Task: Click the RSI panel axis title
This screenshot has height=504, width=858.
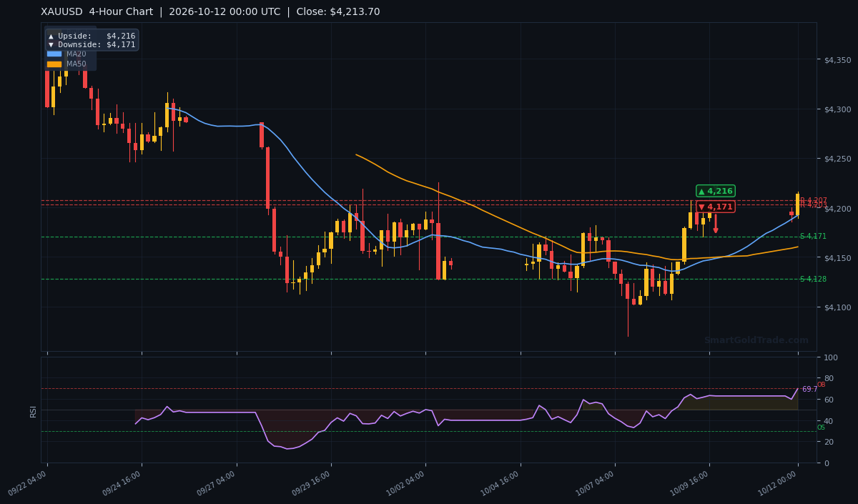Action: 33,410
